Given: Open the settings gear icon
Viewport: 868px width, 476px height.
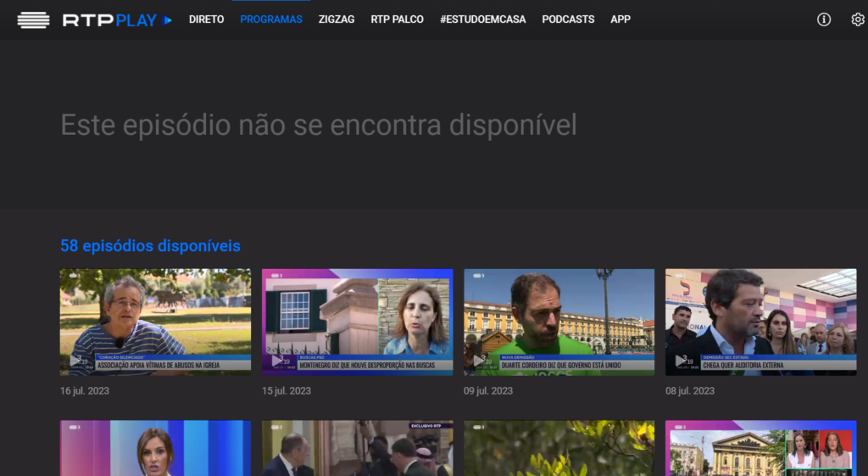Looking at the screenshot, I should [x=857, y=20].
